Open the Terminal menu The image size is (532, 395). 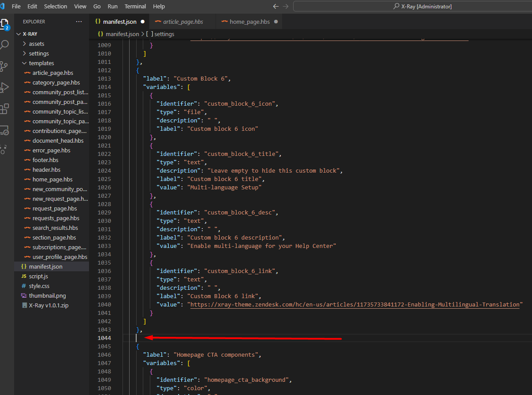135,6
